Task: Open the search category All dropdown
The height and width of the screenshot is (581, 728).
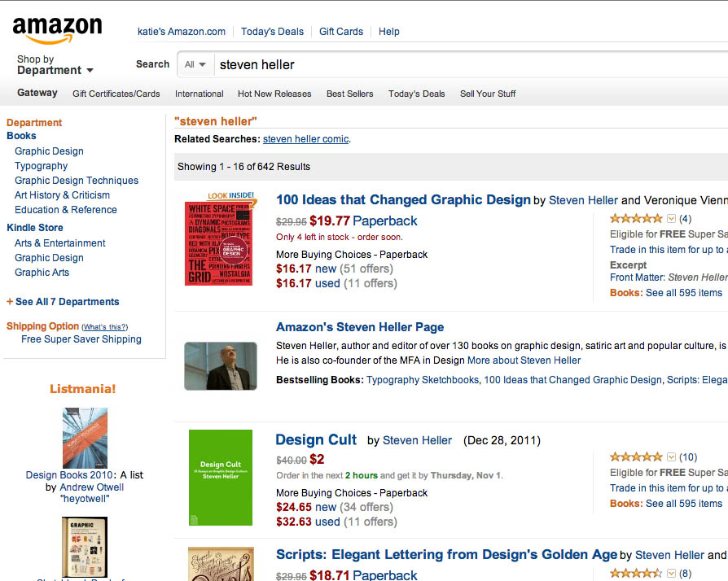Action: click(x=195, y=65)
